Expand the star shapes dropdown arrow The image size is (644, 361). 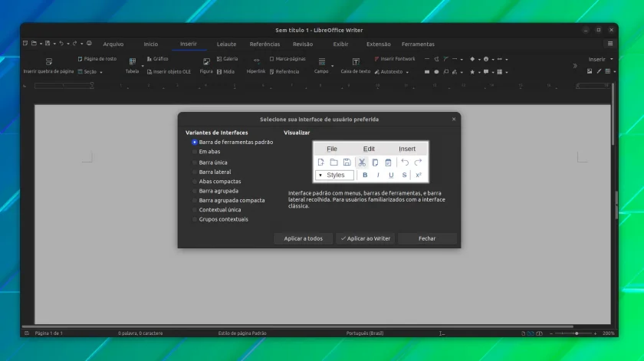coord(479,72)
